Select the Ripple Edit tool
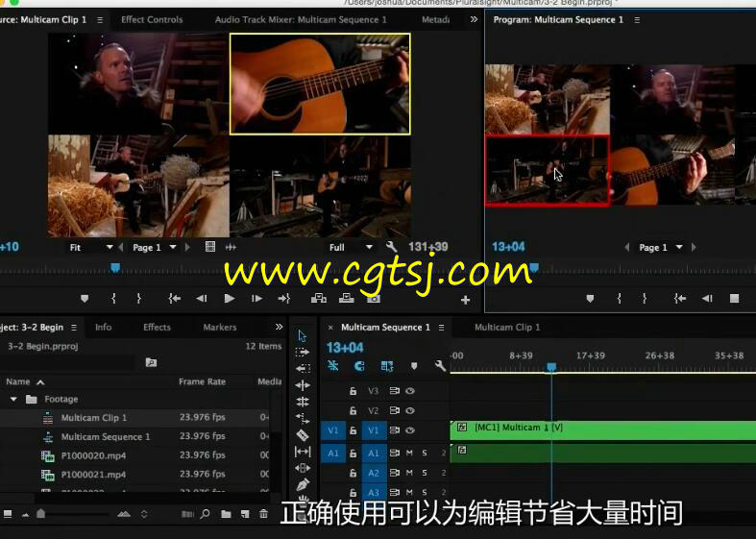This screenshot has height=539, width=756. (x=303, y=385)
